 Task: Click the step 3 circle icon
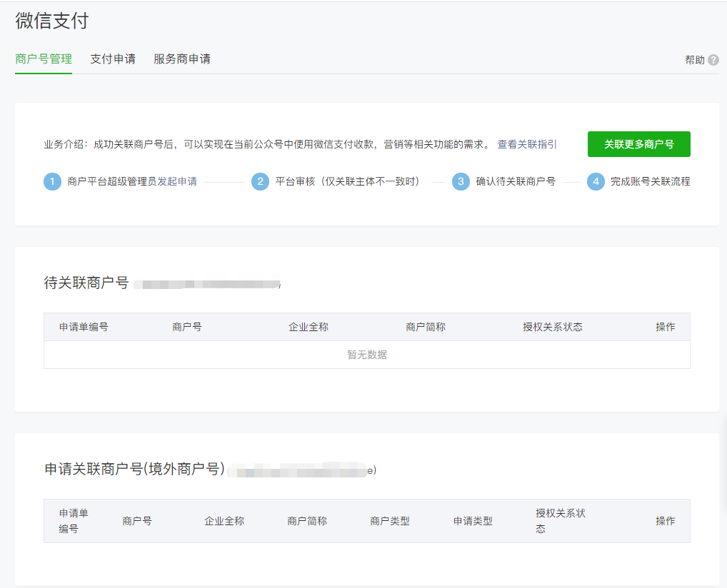tap(461, 181)
